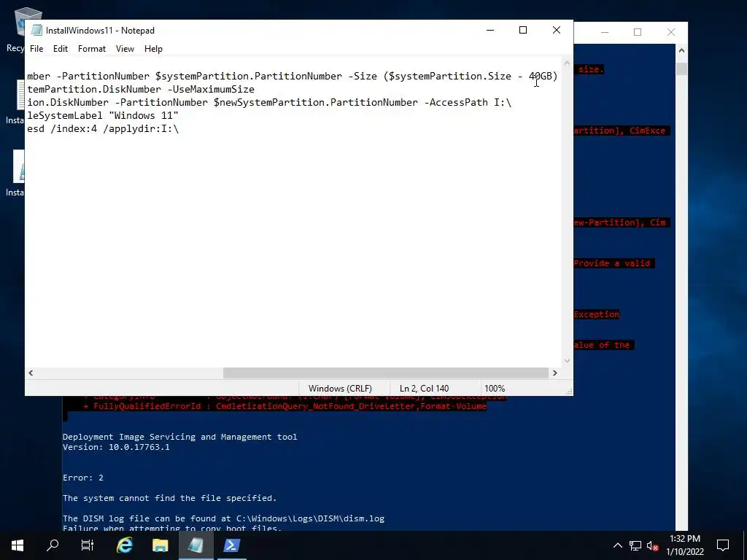Click the text '"Windows 11"' in Notepad
This screenshot has height=560, width=747.
(144, 115)
